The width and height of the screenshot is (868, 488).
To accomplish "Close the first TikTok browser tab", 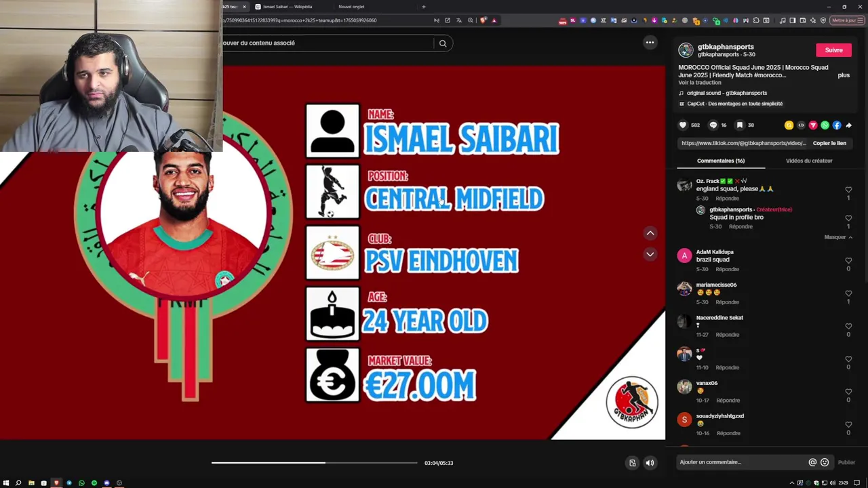I will 245,7.
